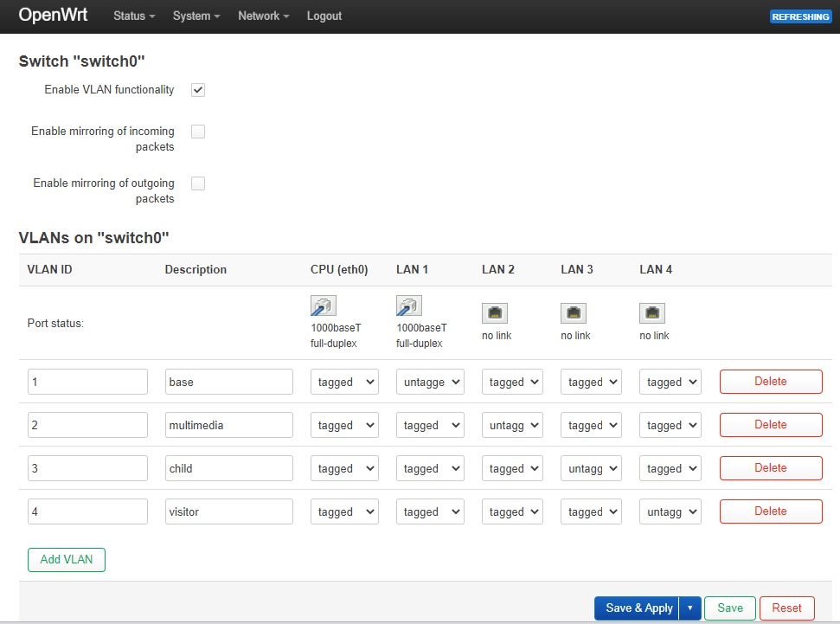Open CPU dropdown for visitor VLAN

pyautogui.click(x=344, y=512)
